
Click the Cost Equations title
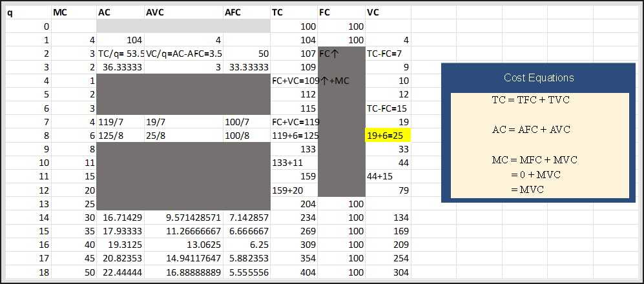(x=539, y=77)
